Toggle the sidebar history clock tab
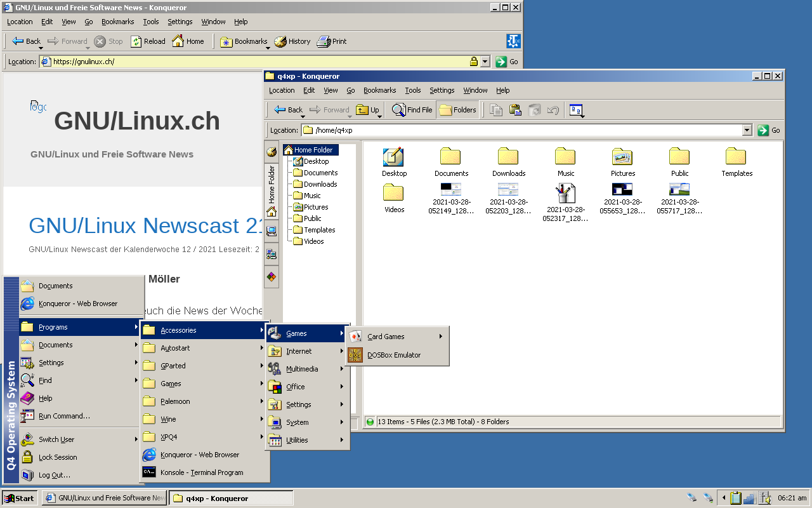 click(x=272, y=152)
